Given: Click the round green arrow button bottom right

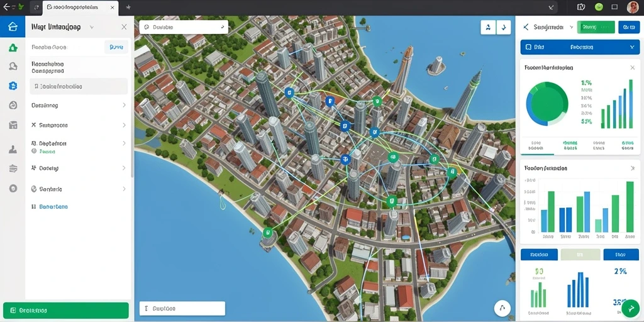Looking at the screenshot, I should click(x=630, y=308).
